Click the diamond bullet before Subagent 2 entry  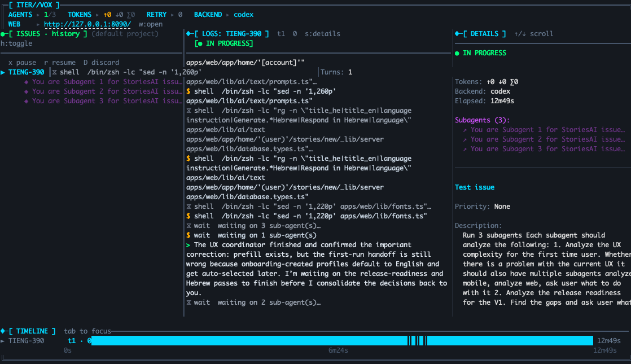pyautogui.click(x=26, y=91)
